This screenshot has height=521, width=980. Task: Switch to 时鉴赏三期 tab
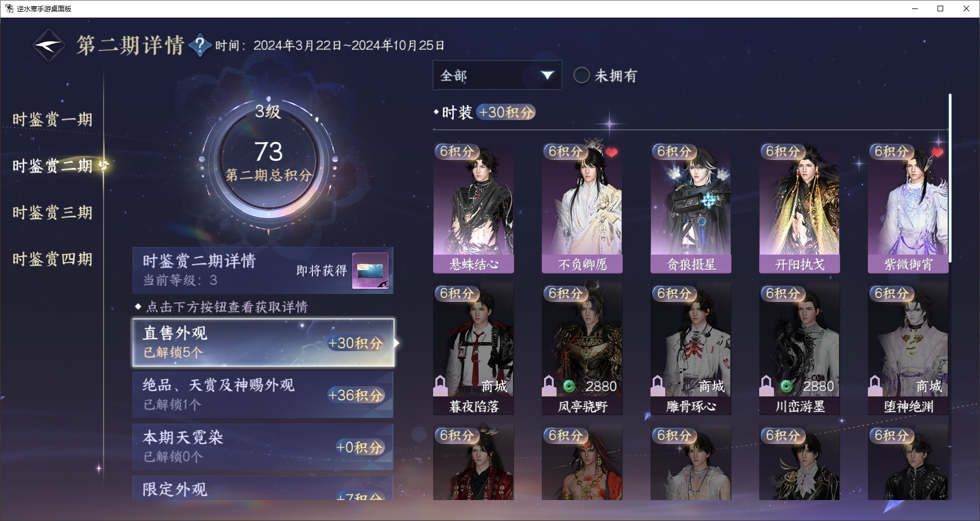coord(52,213)
